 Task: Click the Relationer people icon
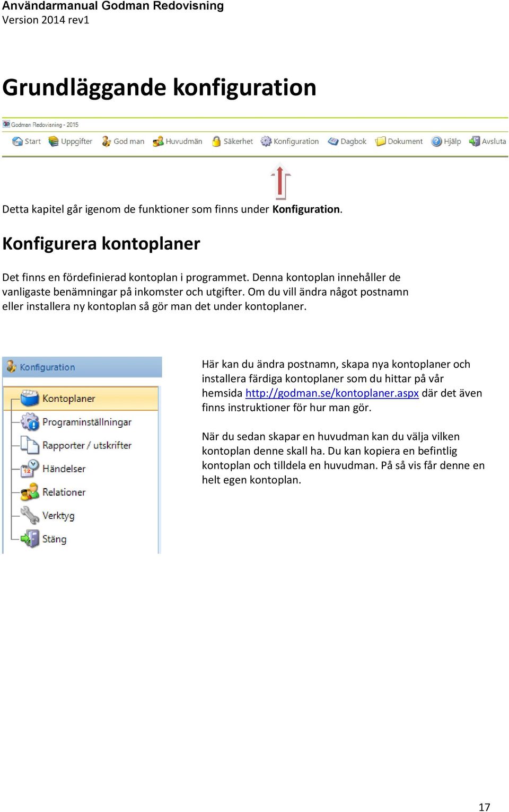(30, 492)
